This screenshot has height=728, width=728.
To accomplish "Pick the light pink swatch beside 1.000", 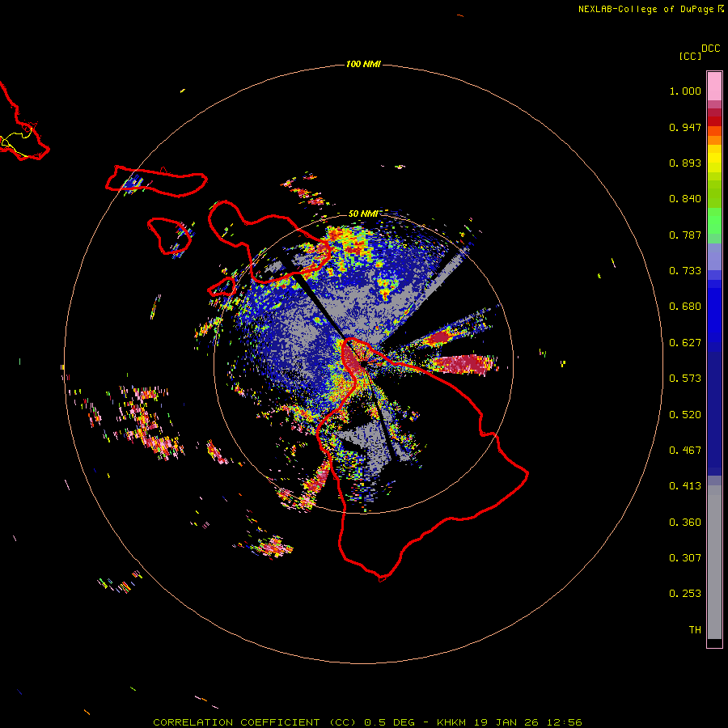I will (714, 87).
